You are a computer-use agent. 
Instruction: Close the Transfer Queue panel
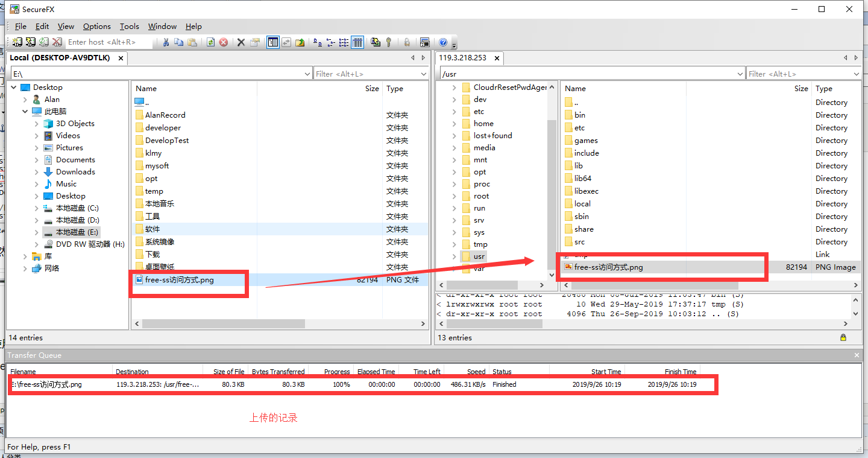[x=857, y=355]
